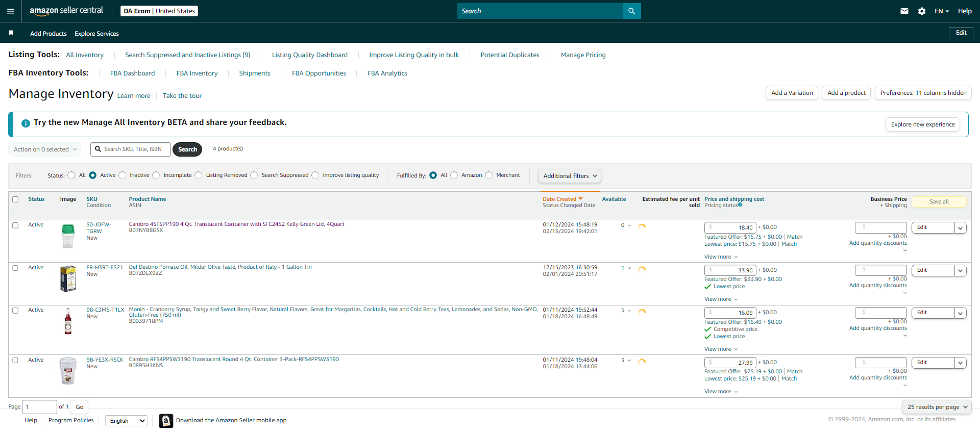The image size is (980, 434).
Task: Select the All status filter radio
Action: (x=71, y=175)
